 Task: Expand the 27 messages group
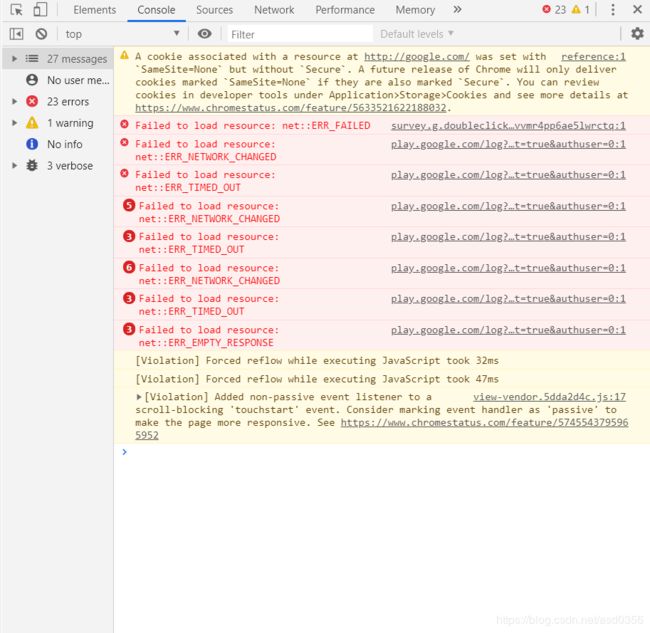click(15, 59)
